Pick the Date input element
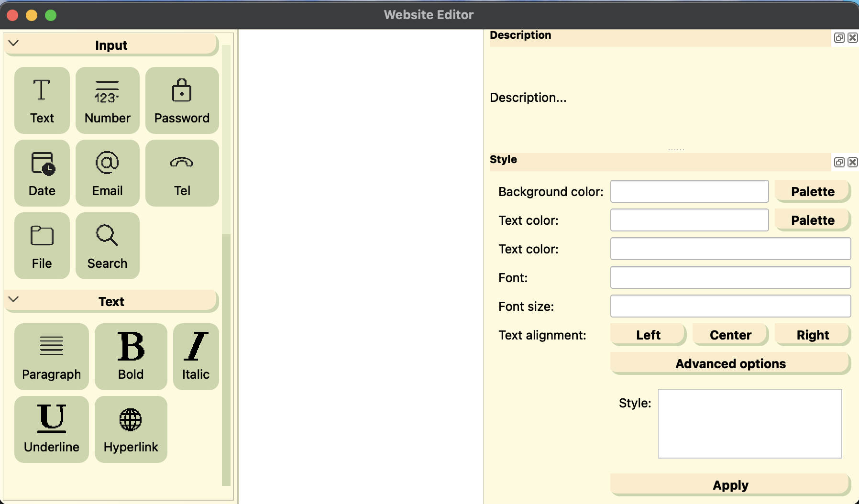 point(42,173)
